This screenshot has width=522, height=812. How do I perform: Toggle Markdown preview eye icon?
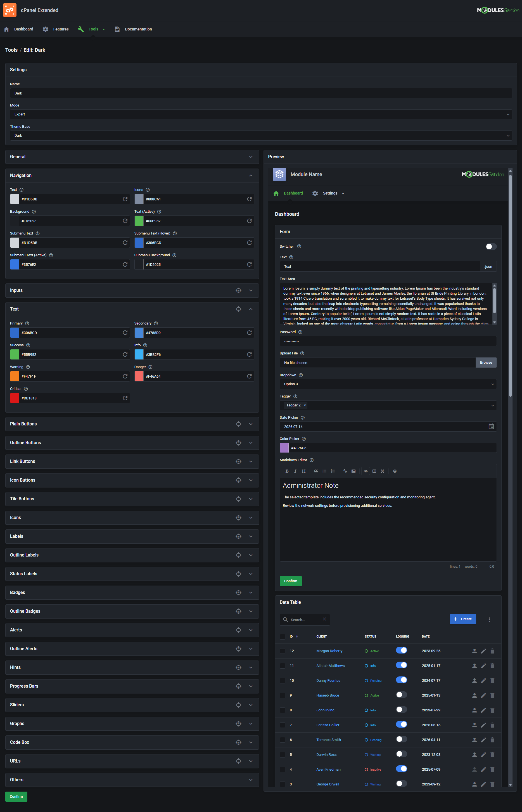point(366,471)
